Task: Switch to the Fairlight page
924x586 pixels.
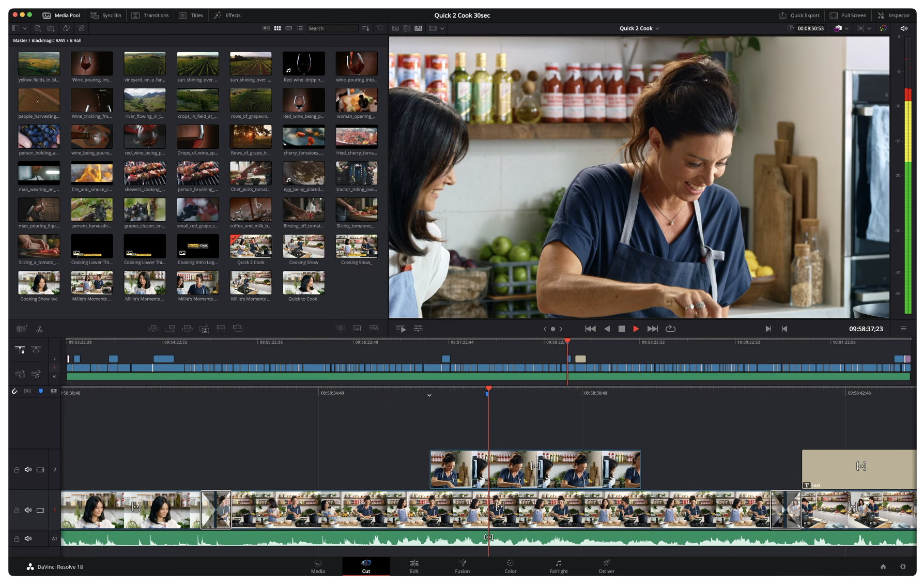Action: tap(559, 566)
